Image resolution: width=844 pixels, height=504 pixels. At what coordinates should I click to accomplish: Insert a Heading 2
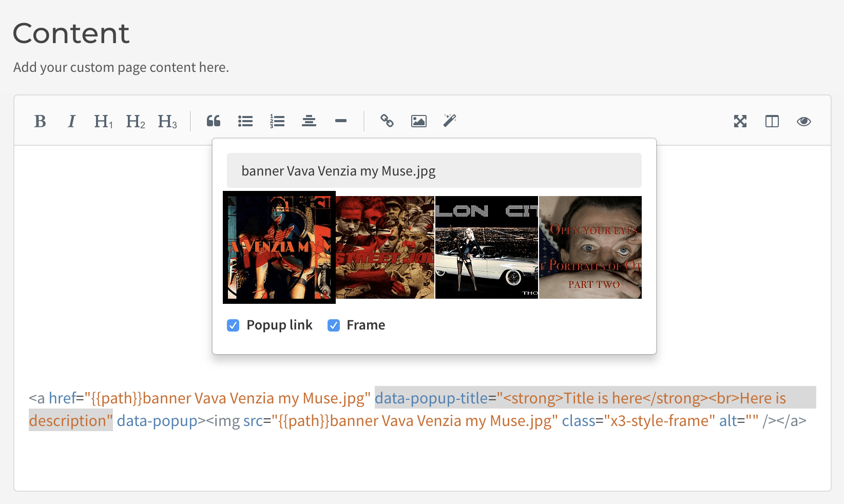(x=136, y=121)
